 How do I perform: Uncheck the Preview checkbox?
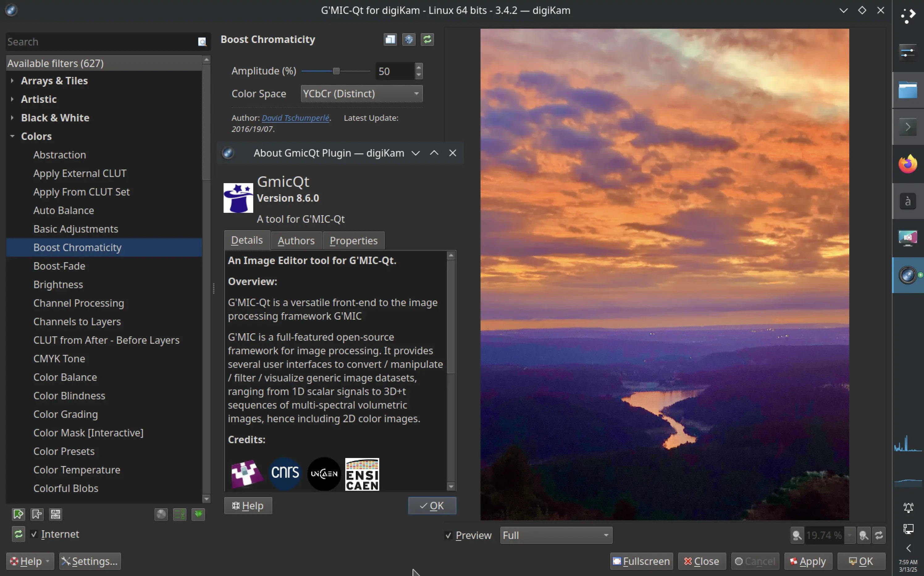448,535
